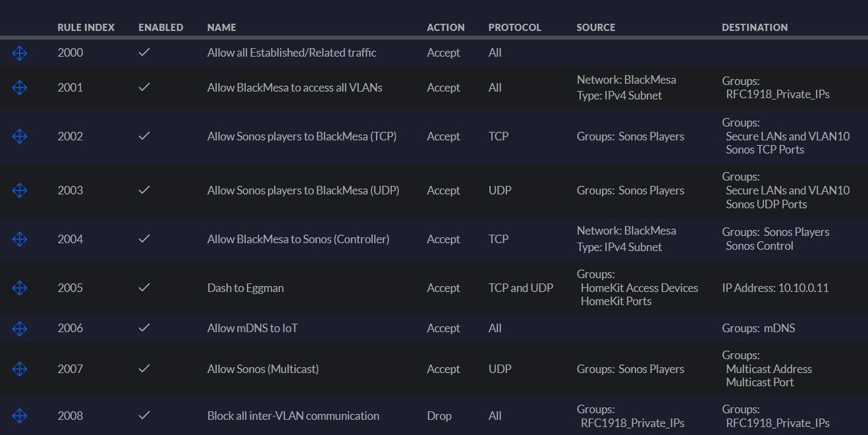Select the reorder icon for rule 2006
This screenshot has width=868, height=435.
(20, 328)
